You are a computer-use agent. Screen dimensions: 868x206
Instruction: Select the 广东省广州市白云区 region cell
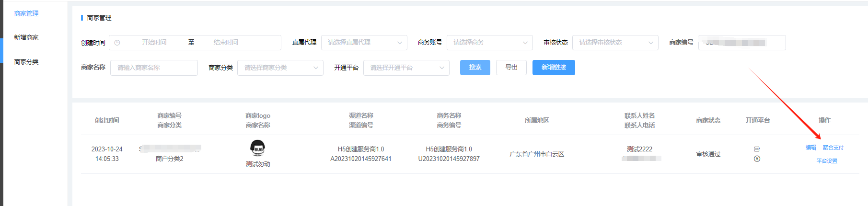537,154
